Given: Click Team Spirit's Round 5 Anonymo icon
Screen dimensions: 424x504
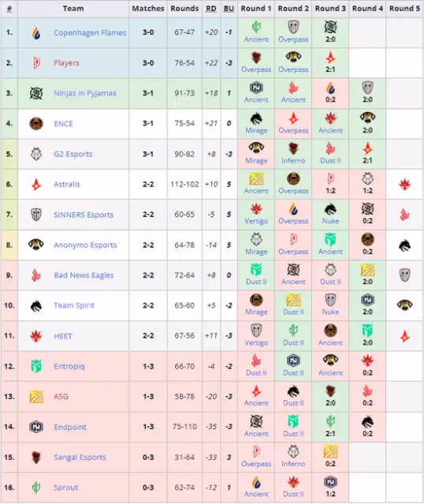Looking at the screenshot, I should point(405,305).
